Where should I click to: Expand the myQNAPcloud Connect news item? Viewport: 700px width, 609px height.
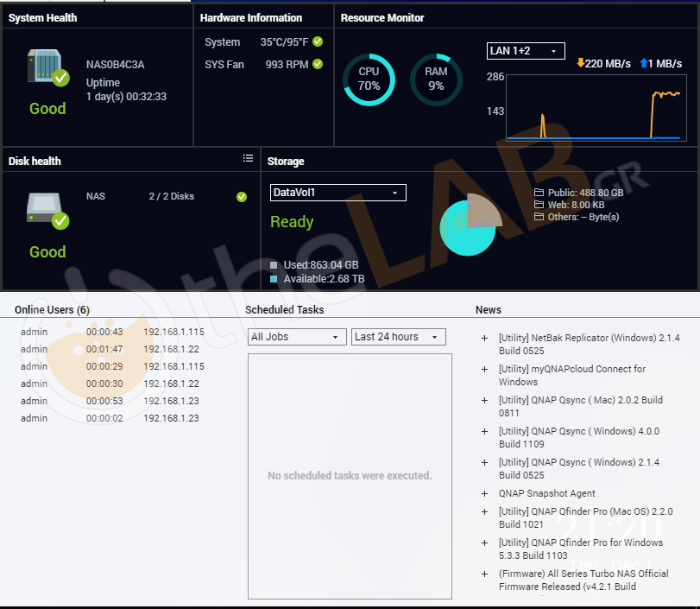click(x=484, y=369)
